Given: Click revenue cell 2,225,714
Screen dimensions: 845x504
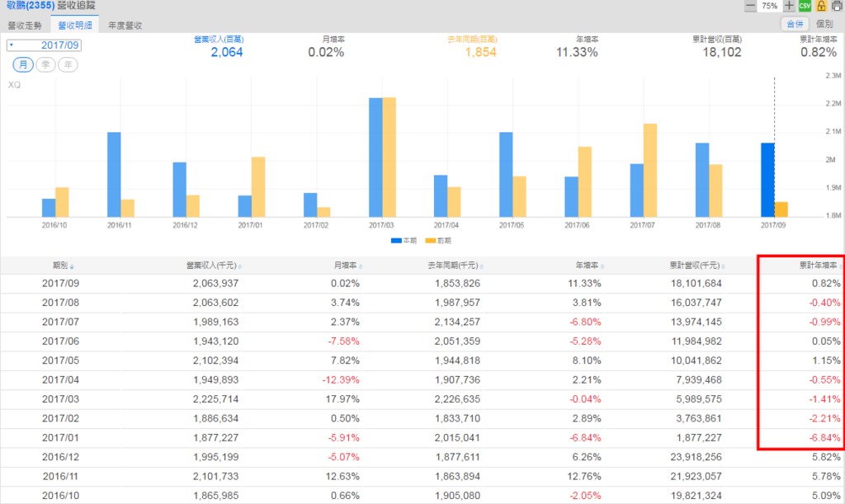Looking at the screenshot, I should point(215,399).
